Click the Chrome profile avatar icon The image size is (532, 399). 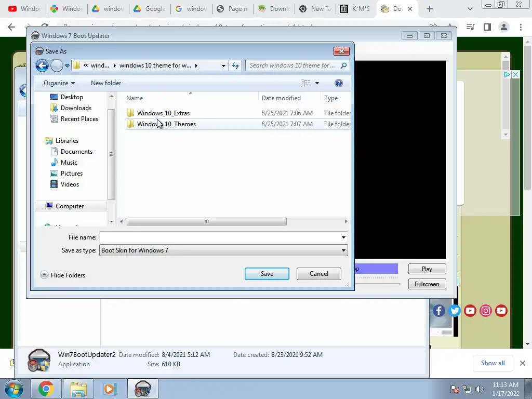(504, 27)
